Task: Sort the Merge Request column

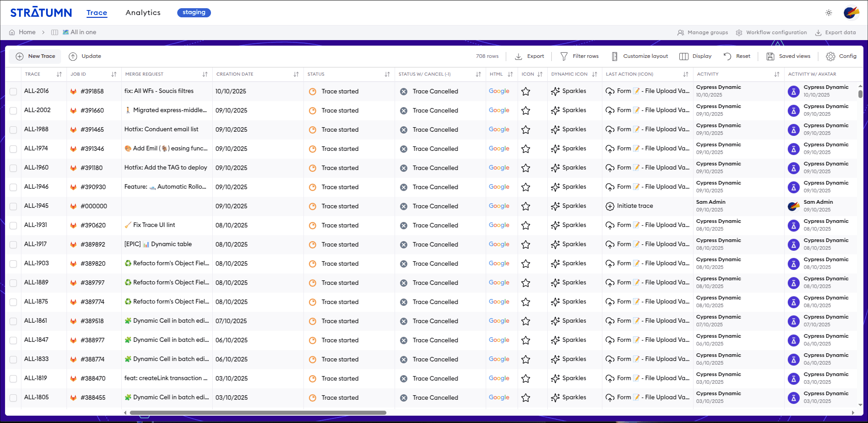Action: (x=205, y=74)
